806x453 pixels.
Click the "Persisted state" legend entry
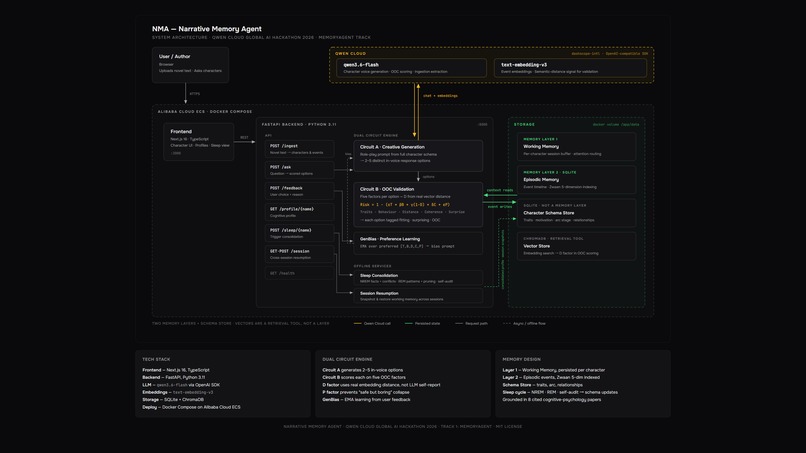point(422,323)
